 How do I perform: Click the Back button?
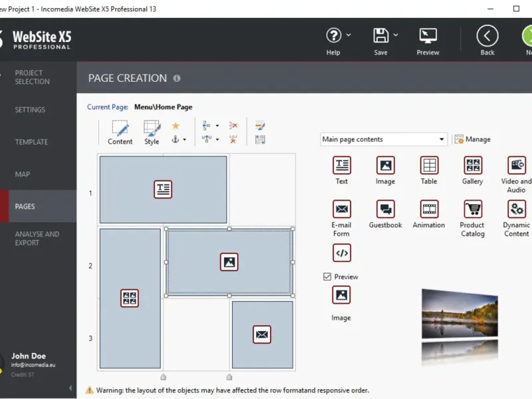[487, 41]
